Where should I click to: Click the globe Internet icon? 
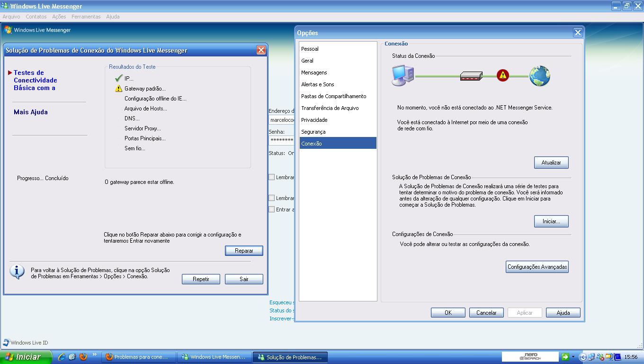point(539,76)
